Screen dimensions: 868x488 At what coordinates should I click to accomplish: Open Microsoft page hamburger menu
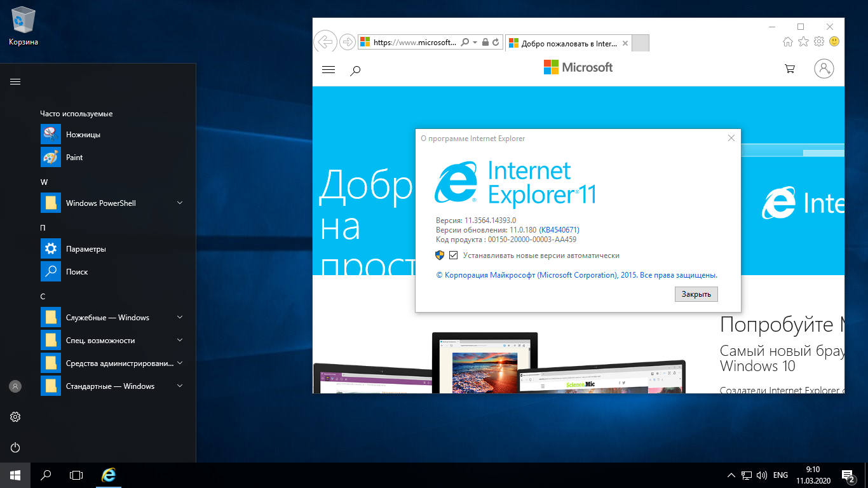tap(329, 70)
